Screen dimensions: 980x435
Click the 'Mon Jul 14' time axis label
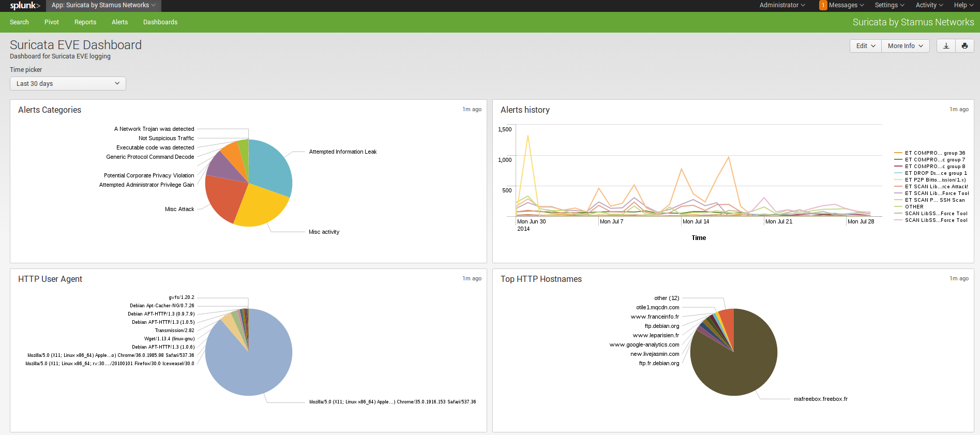tap(696, 222)
